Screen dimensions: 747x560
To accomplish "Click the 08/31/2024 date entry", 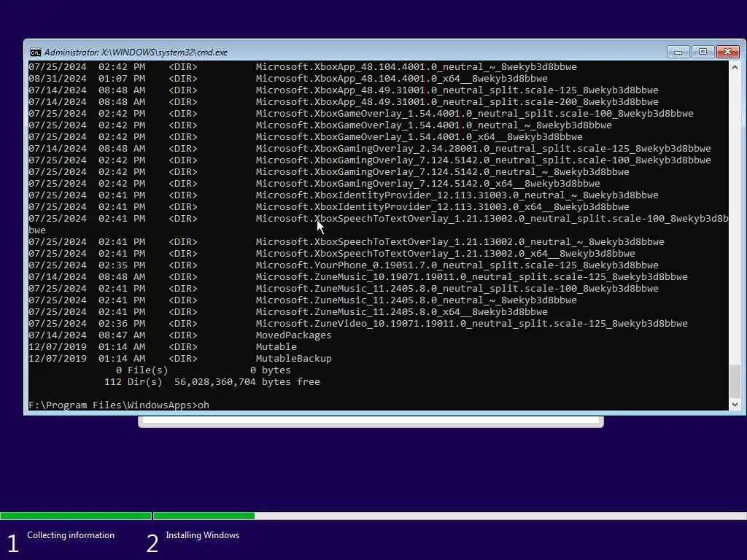I will [x=58, y=79].
